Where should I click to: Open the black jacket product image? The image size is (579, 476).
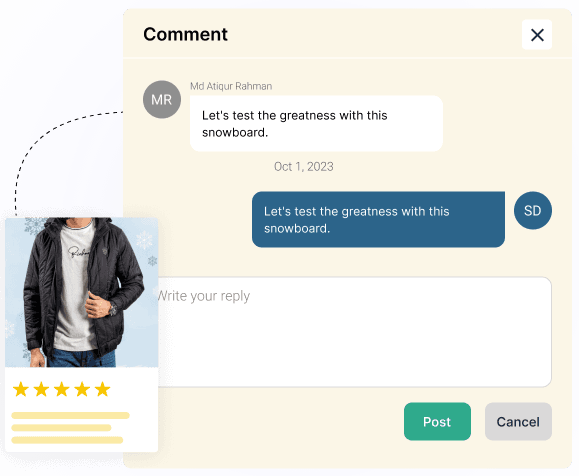pos(82,292)
